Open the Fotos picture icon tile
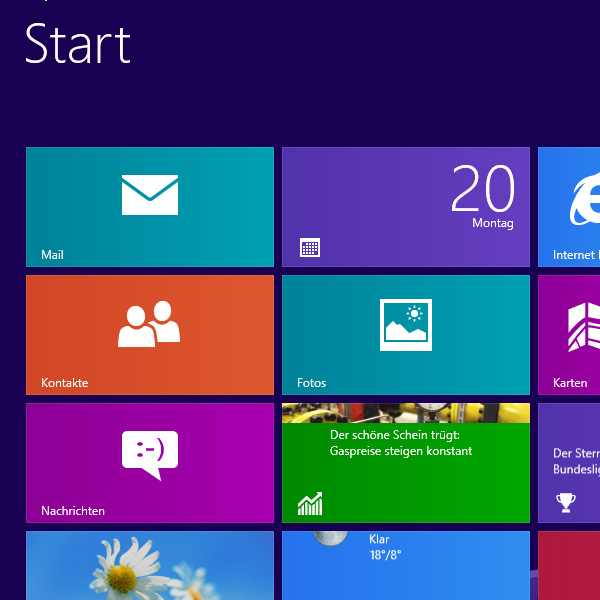Viewport: 600px width, 600px height. [x=406, y=324]
